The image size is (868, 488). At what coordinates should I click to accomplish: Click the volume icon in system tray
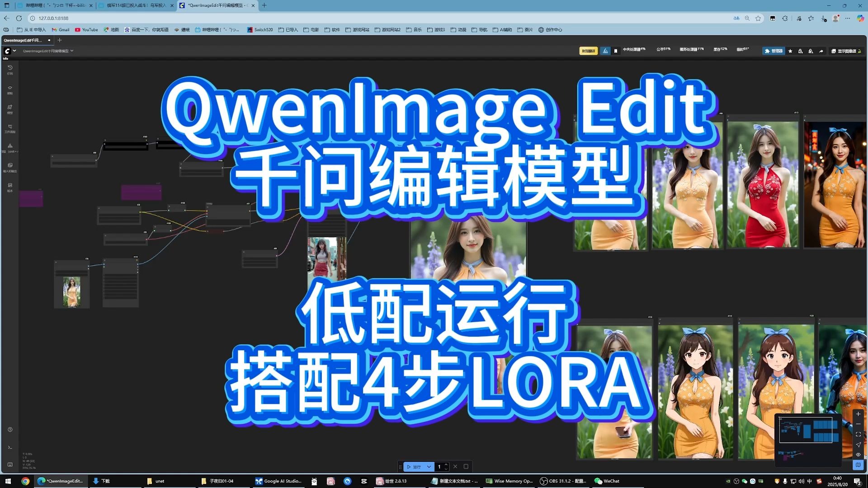(x=802, y=481)
